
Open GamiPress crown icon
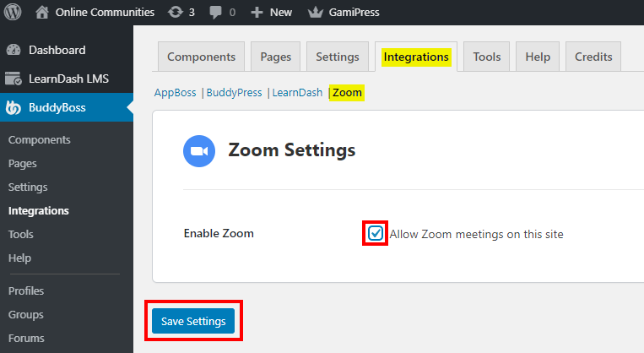pos(317,13)
